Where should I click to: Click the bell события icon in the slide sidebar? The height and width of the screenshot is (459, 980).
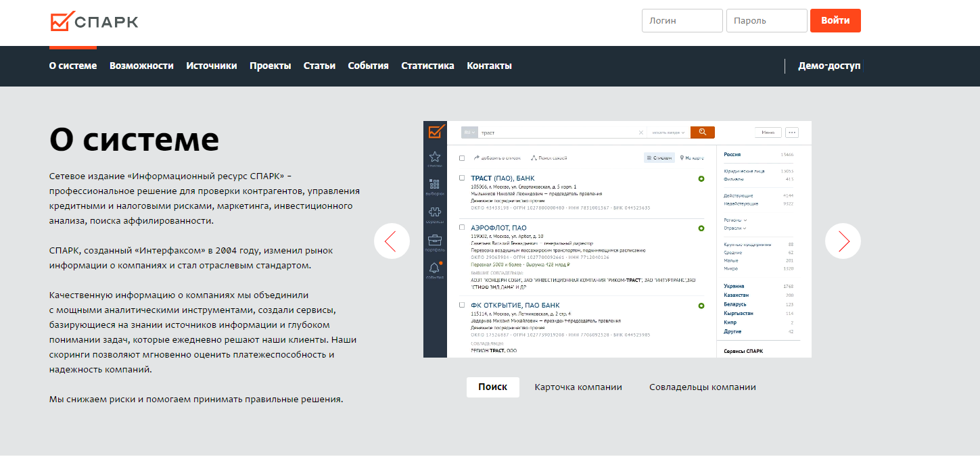tap(435, 270)
